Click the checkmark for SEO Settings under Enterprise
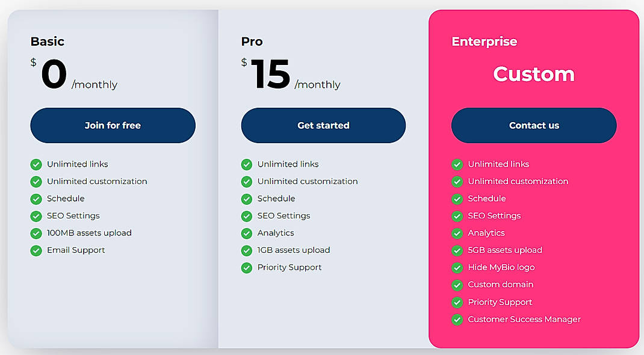The width and height of the screenshot is (644, 355). pos(457,215)
